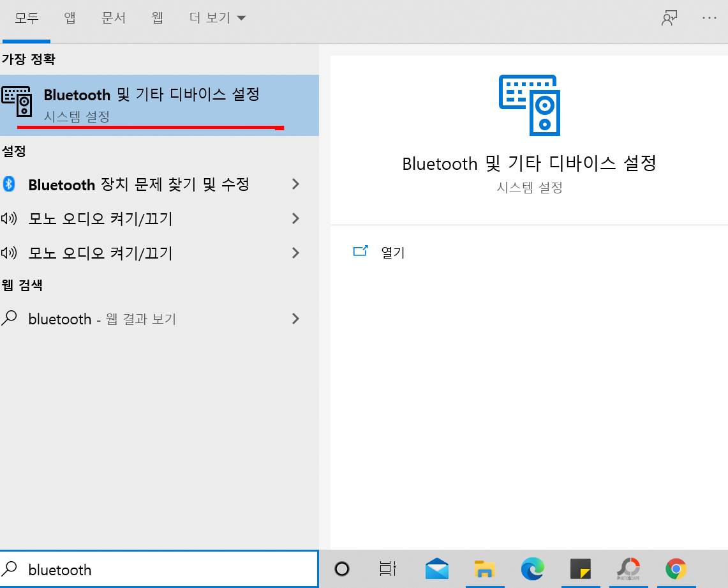Screen dimensions: 728x588
Task: Launch Google Chrome from taskbar
Action: pos(676,569)
